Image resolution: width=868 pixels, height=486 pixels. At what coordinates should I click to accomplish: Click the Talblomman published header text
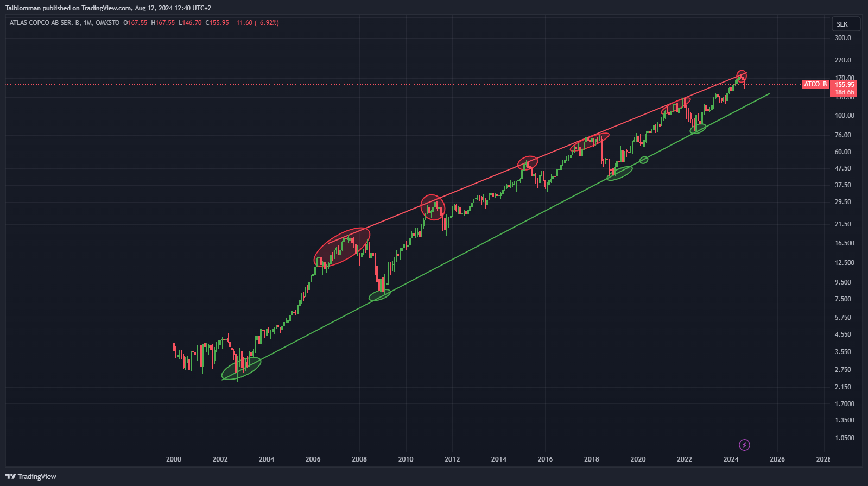coord(108,8)
